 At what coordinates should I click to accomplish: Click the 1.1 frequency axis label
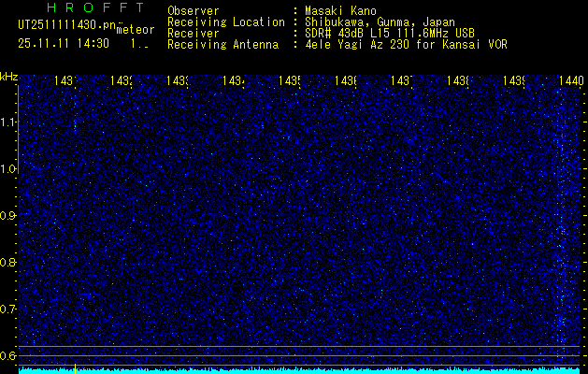click(x=9, y=122)
